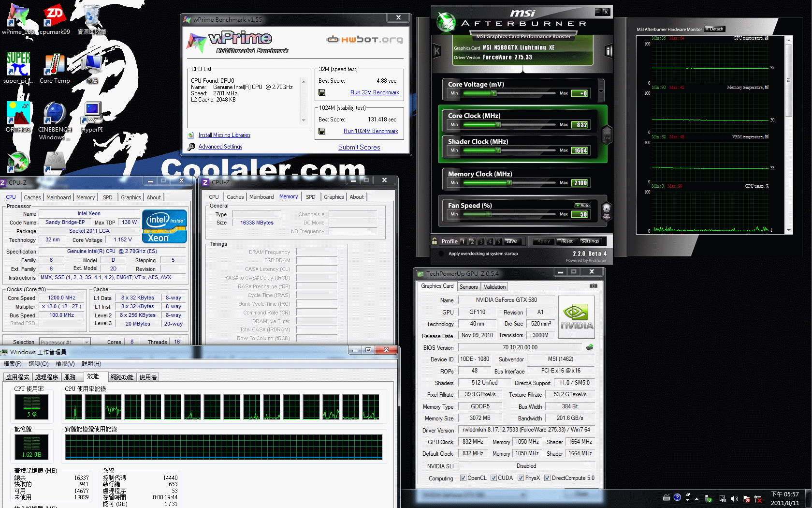Viewport: 812px width, 508px height.
Task: Click the Action Center flag tray icon
Action: click(746, 499)
